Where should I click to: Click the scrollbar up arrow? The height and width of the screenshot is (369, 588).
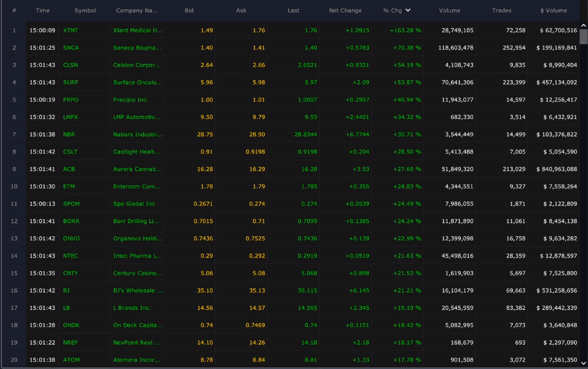point(583,25)
